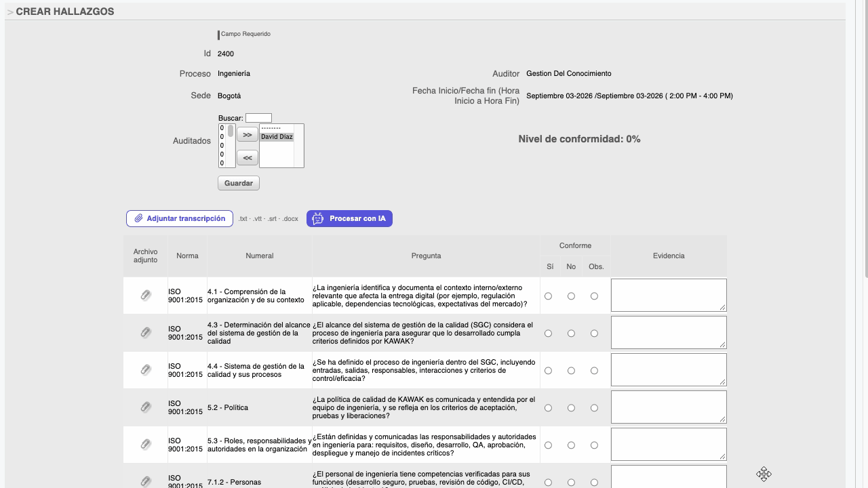The width and height of the screenshot is (868, 488).
Task: Click in the Buscar auditor search field
Action: (258, 118)
